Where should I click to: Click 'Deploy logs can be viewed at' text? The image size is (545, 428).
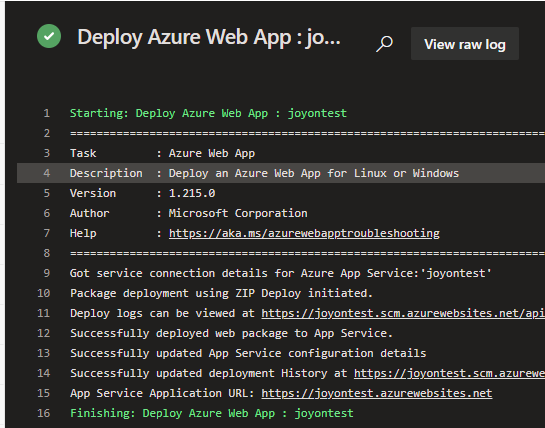click(162, 313)
